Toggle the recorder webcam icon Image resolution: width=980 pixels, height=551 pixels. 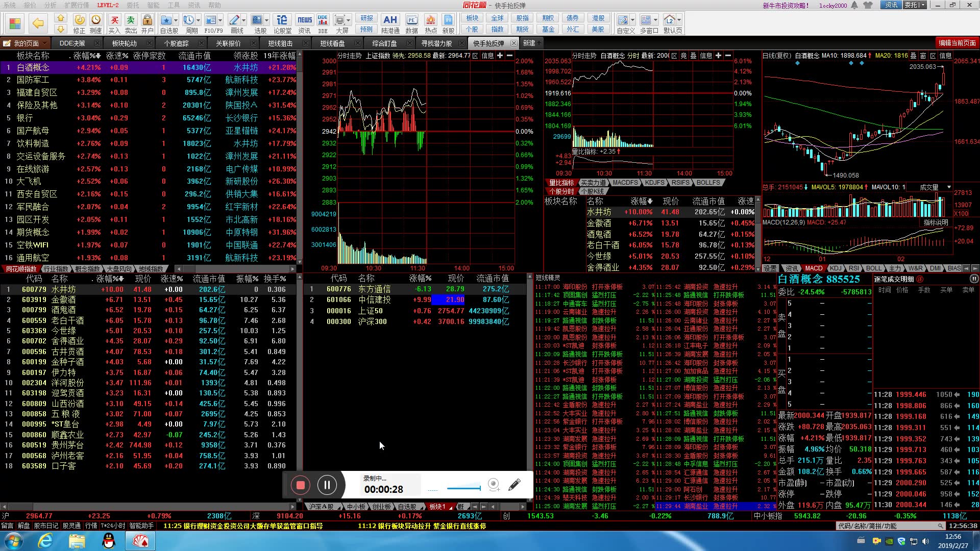[x=494, y=485]
